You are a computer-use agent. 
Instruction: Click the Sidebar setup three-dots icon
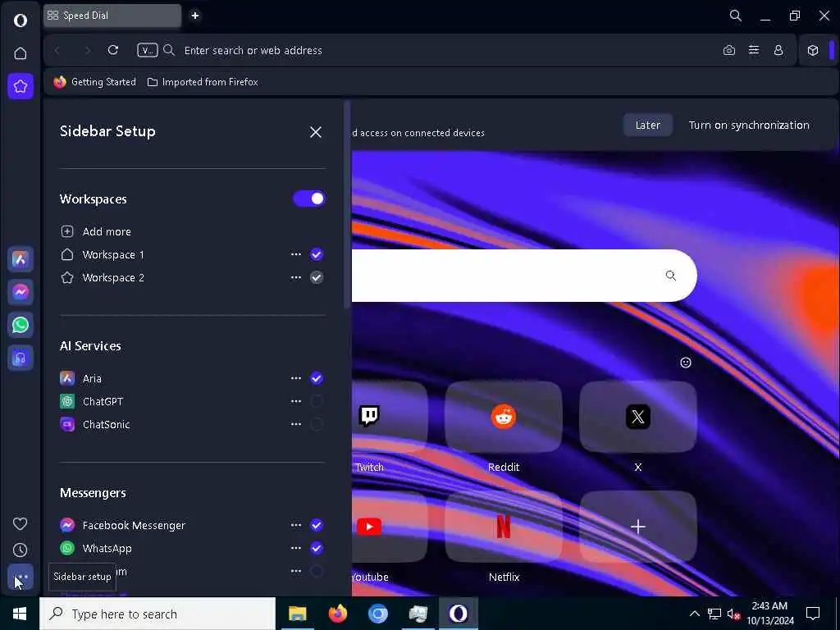(x=21, y=577)
